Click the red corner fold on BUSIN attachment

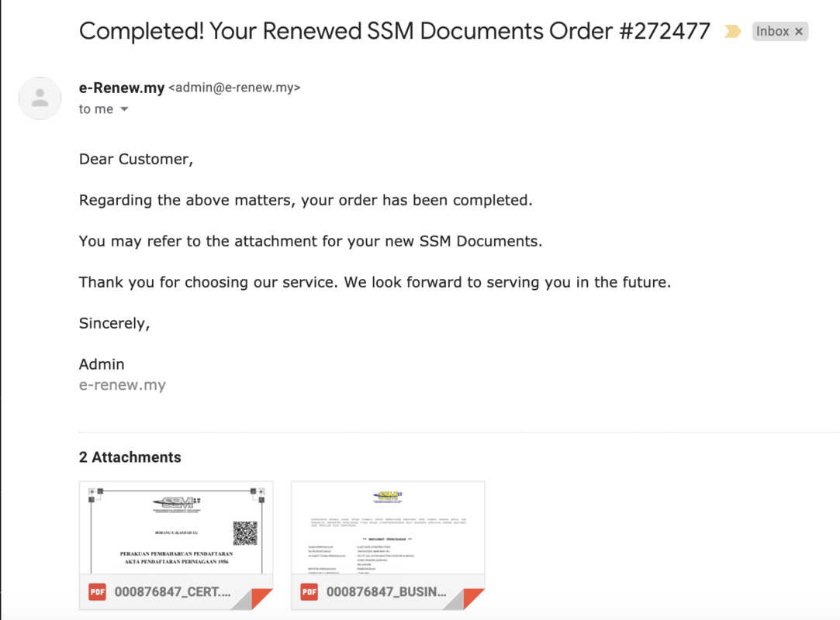tap(472, 598)
